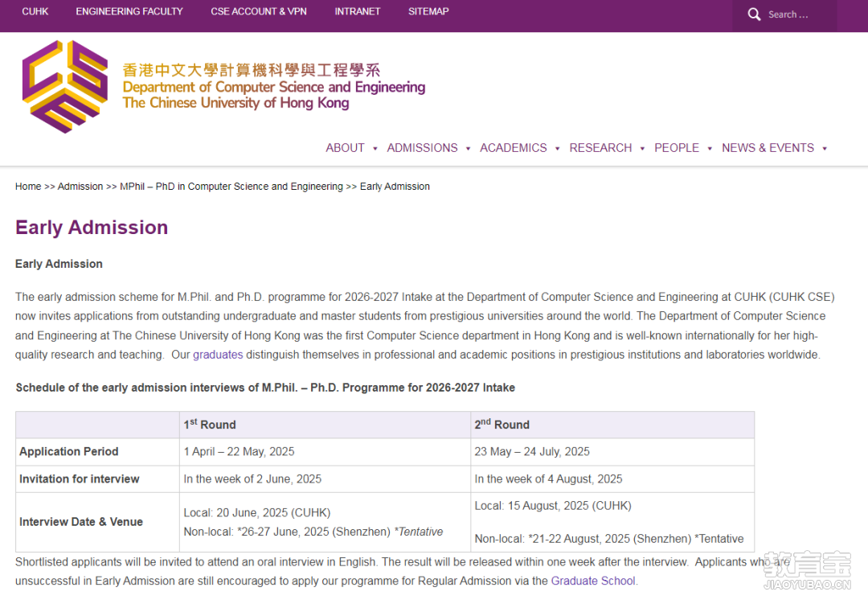Expand the Research dropdown arrow

[642, 149]
